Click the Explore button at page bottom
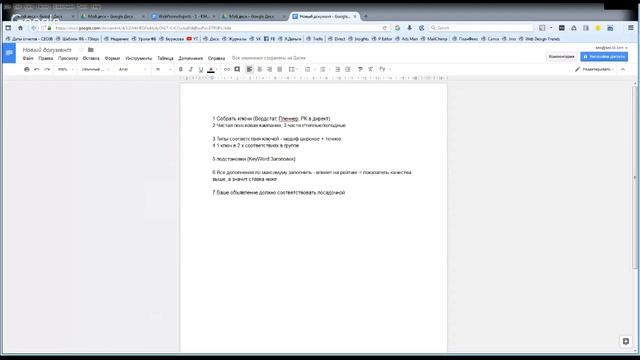Image resolution: width=640 pixels, height=360 pixels. point(626,341)
